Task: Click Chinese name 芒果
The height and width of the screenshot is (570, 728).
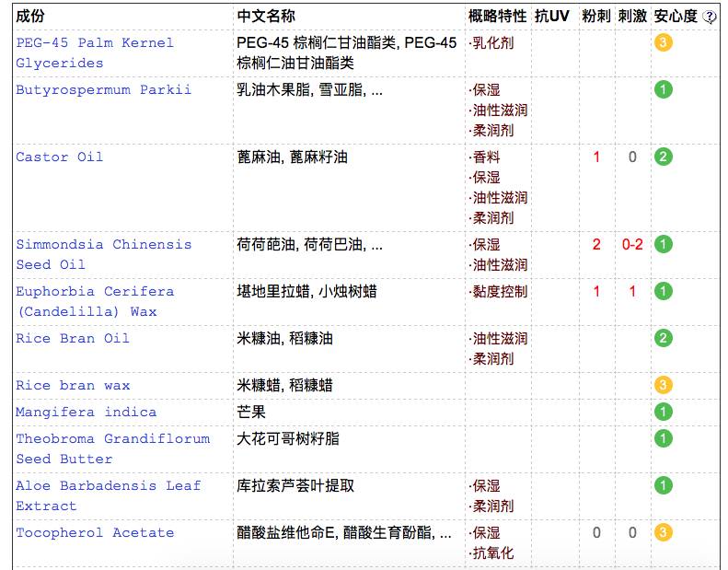Action: click(251, 412)
